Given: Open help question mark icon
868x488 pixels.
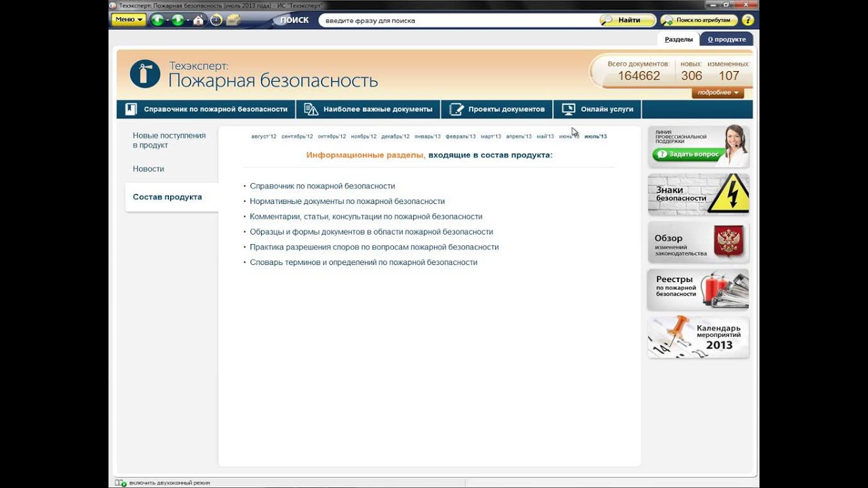Looking at the screenshot, I should point(748,20).
